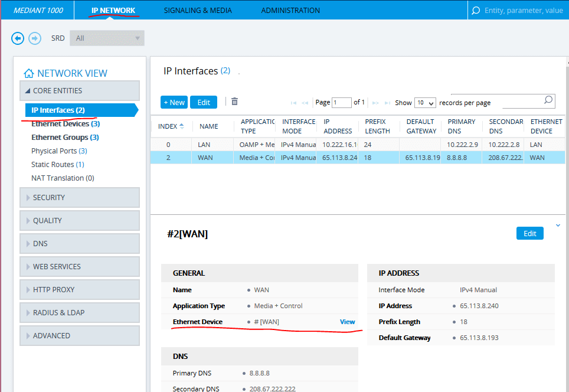Image resolution: width=569 pixels, height=392 pixels.
Task: Click the toolbar Edit button
Action: point(204,102)
